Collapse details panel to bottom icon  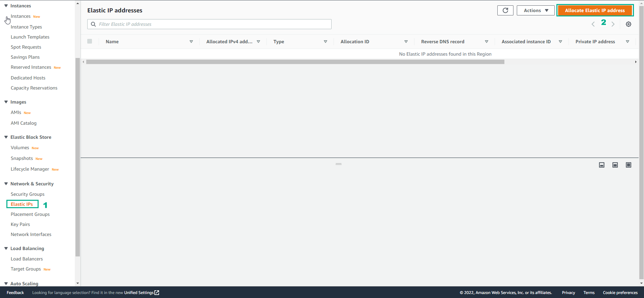pos(602,165)
